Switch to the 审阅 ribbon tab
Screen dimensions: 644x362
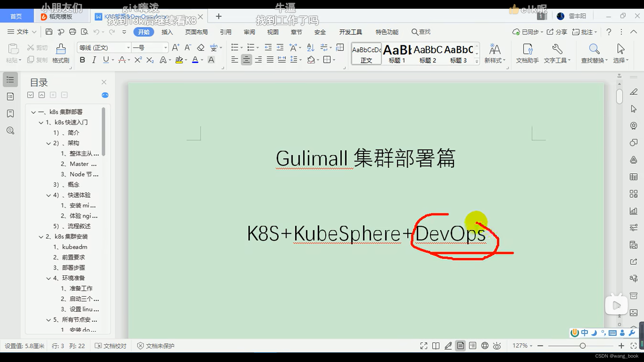pos(249,32)
